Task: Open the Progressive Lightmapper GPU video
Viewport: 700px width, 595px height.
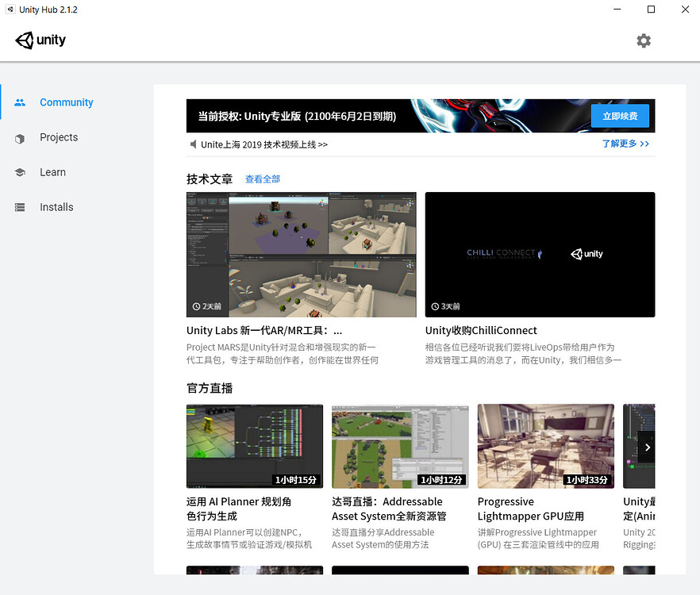Action: click(x=545, y=446)
